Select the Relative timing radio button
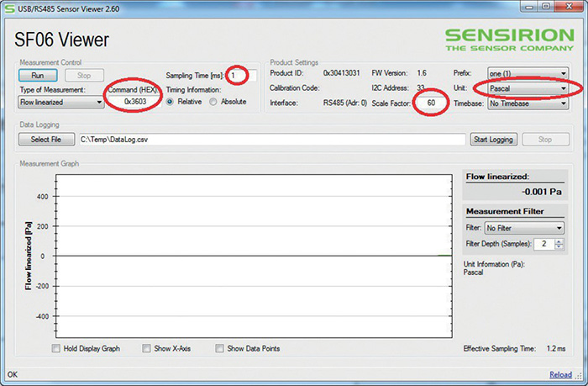588x386 pixels. 170,102
